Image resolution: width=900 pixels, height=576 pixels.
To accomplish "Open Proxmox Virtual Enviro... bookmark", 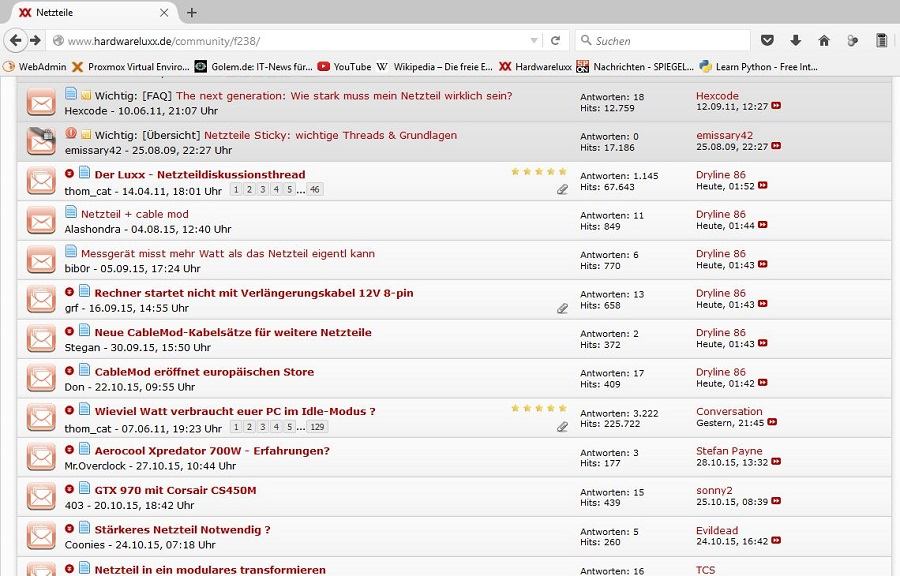I will pyautogui.click(x=131, y=67).
